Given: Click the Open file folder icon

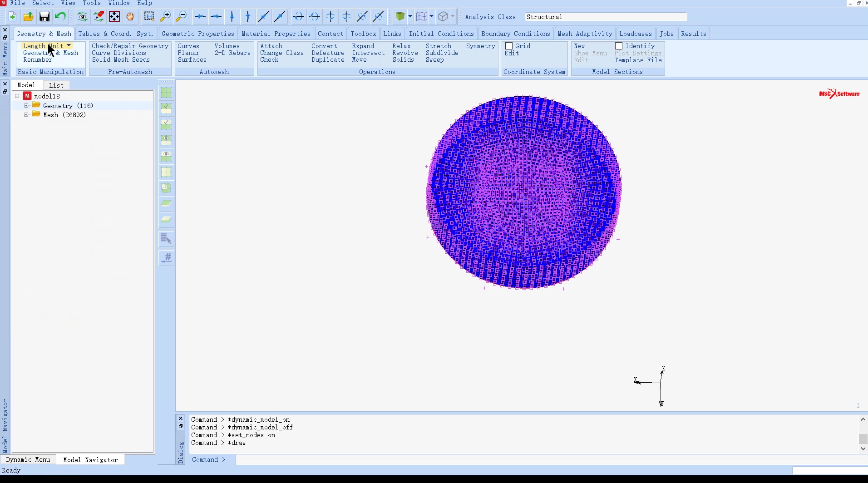Looking at the screenshot, I should (28, 17).
